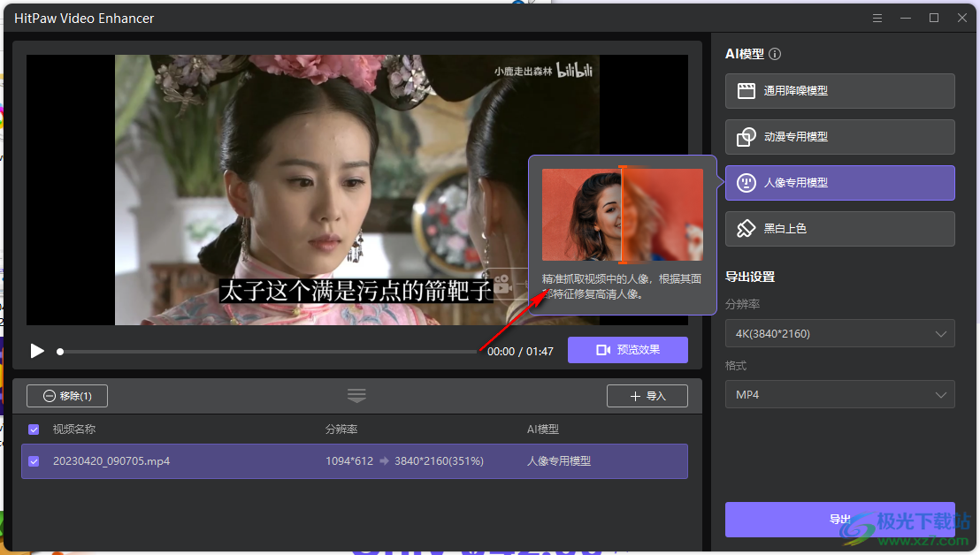Screen dimensions: 980x555
Task: Click the AI模型 info icon
Action: 775,54
